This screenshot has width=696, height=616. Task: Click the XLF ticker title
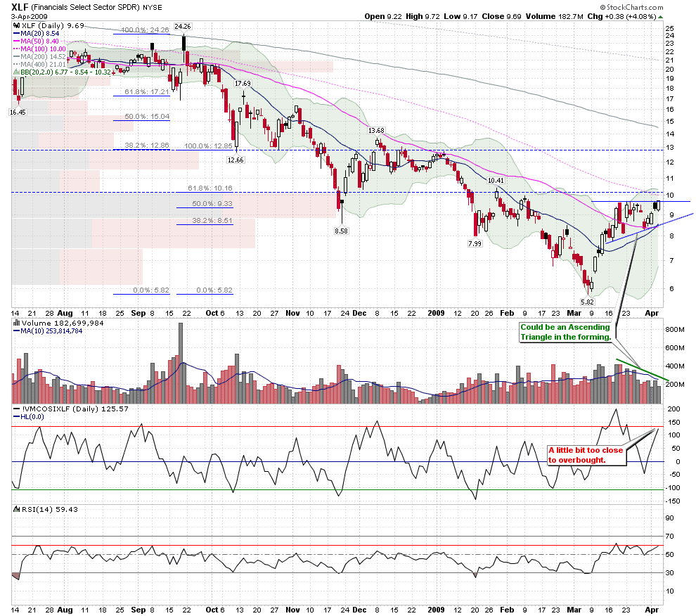[x=20, y=7]
